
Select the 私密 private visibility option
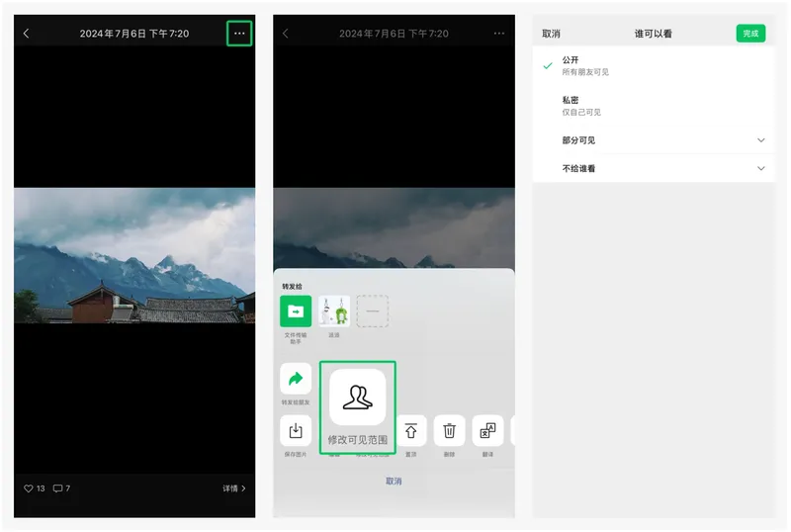[654, 106]
